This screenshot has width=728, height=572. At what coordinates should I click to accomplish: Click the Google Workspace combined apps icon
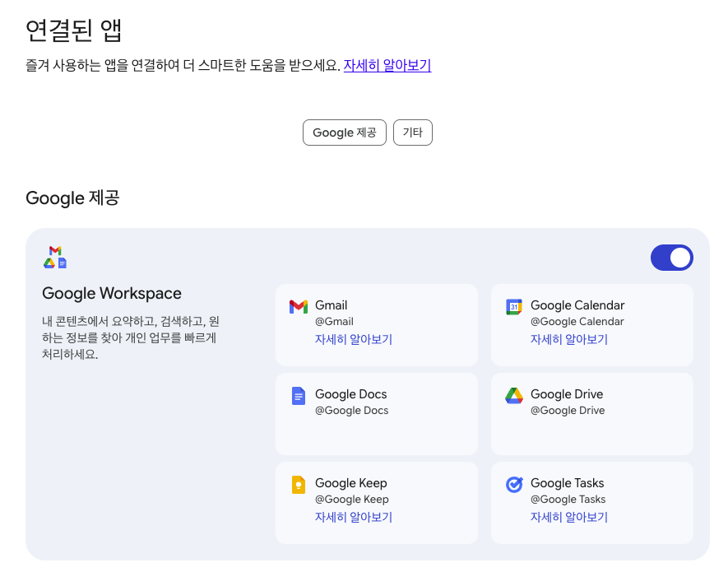click(55, 258)
